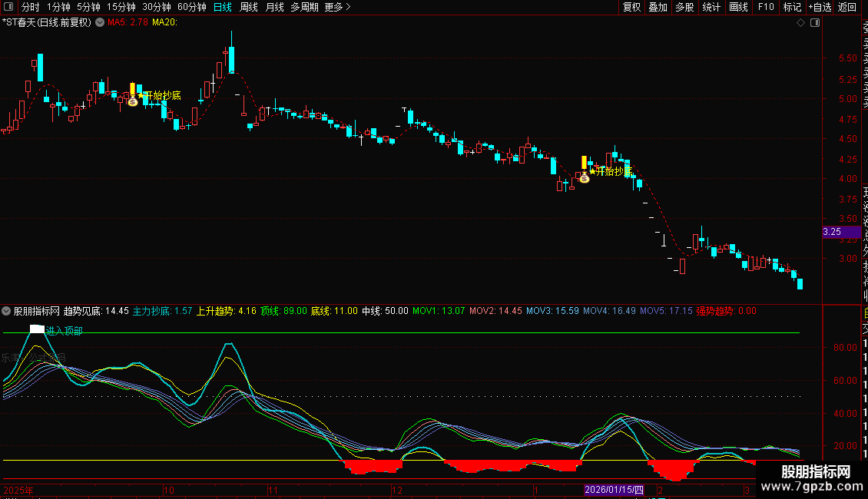
Task: Click the 叠加 overlay button
Action: click(x=658, y=7)
